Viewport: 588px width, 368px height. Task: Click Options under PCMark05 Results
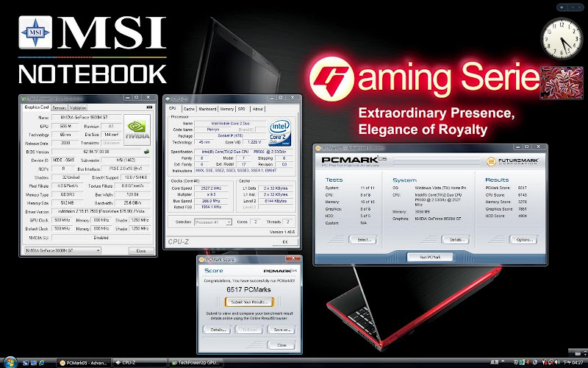523,240
